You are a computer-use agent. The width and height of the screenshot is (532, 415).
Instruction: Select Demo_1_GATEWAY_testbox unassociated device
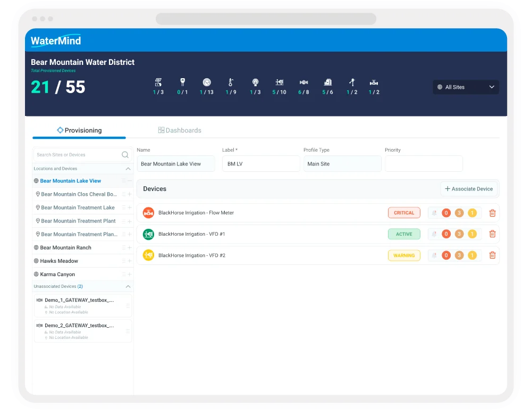(x=83, y=305)
